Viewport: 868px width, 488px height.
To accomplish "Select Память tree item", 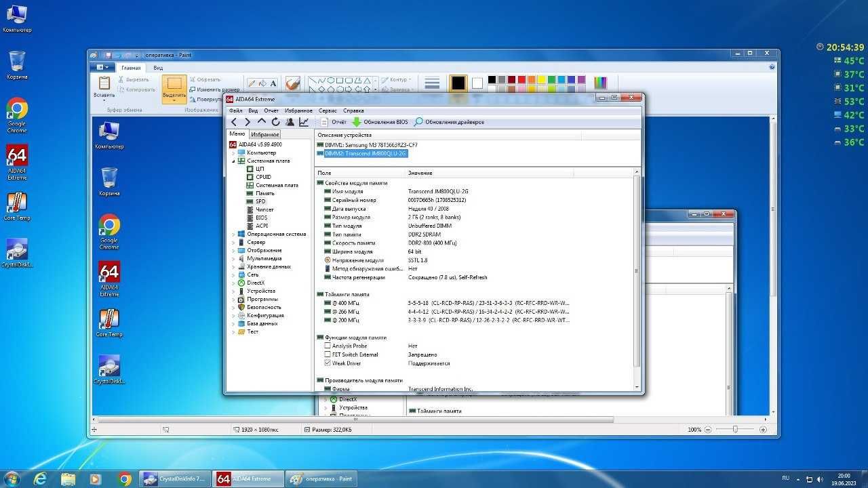I will point(264,193).
